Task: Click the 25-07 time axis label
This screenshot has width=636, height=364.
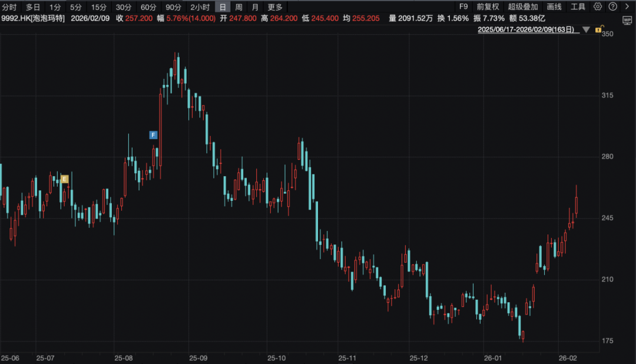Action: coord(45,358)
